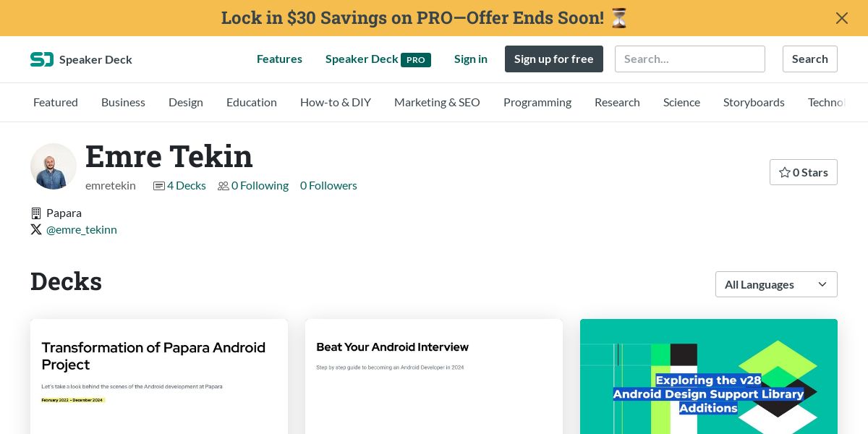Open Emre Tekin's profile avatar
Image resolution: width=868 pixels, height=434 pixels.
54,166
